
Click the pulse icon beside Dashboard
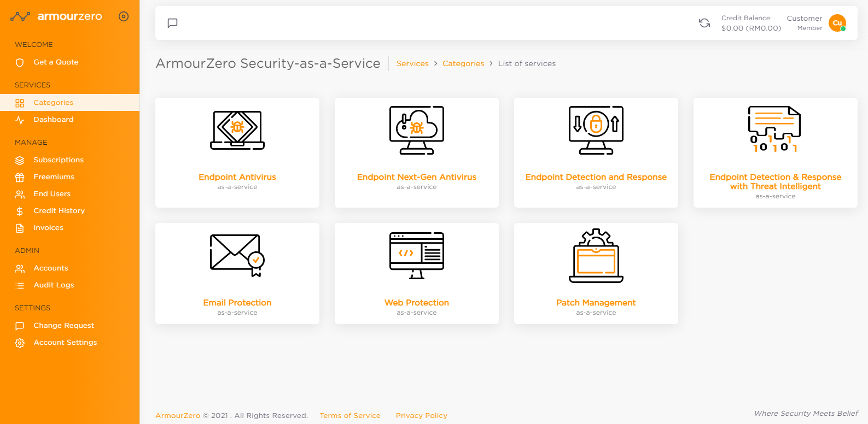pos(20,120)
